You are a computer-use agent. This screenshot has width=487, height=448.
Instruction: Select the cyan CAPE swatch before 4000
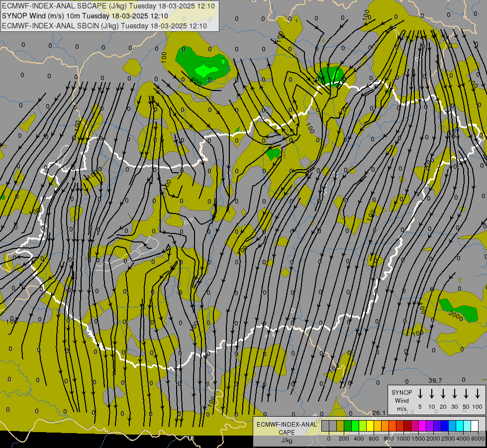(460, 426)
